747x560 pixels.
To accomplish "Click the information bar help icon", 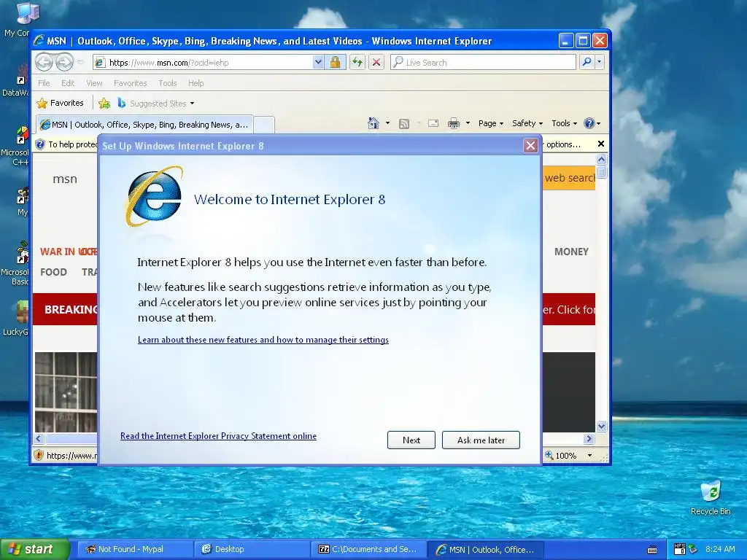I will point(41,144).
